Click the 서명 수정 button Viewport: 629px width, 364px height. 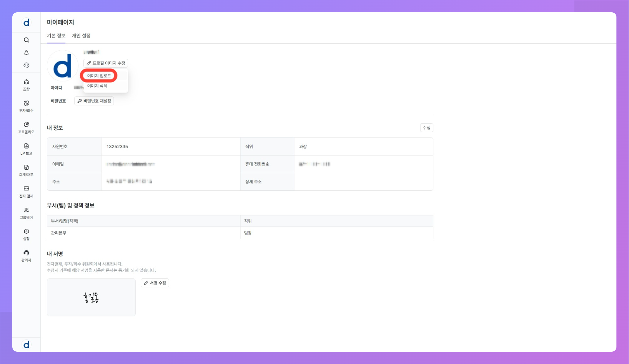click(x=155, y=283)
